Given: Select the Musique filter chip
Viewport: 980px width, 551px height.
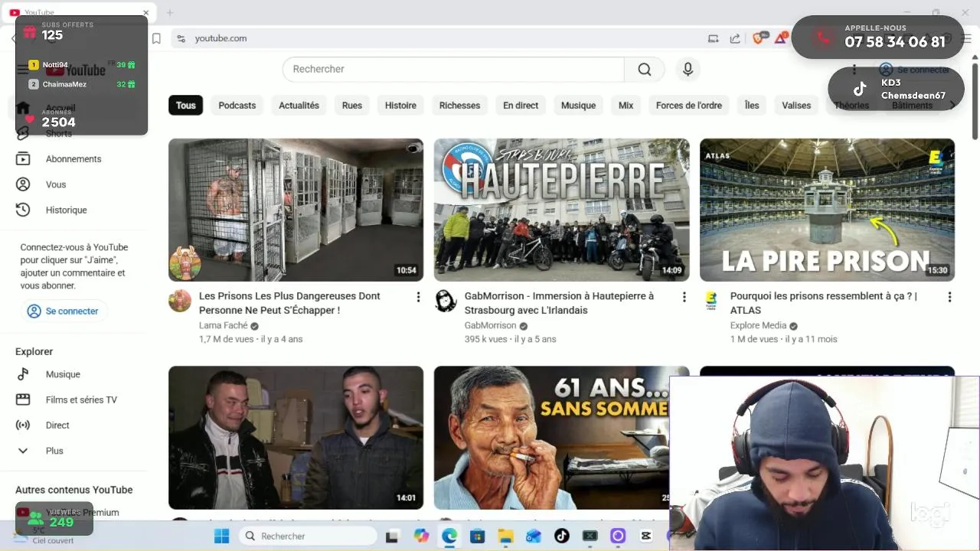Looking at the screenshot, I should coord(578,106).
